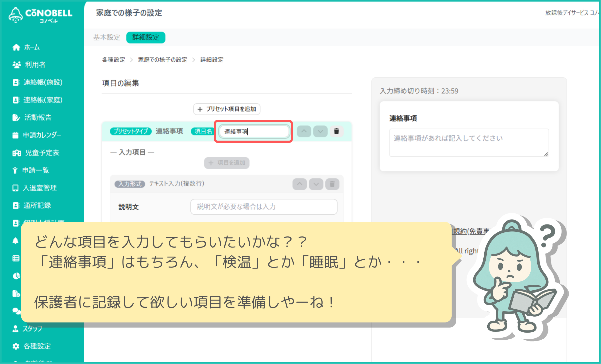
Task: Open 家庭での様子の設定 breadcrumb link
Action: coord(162,60)
